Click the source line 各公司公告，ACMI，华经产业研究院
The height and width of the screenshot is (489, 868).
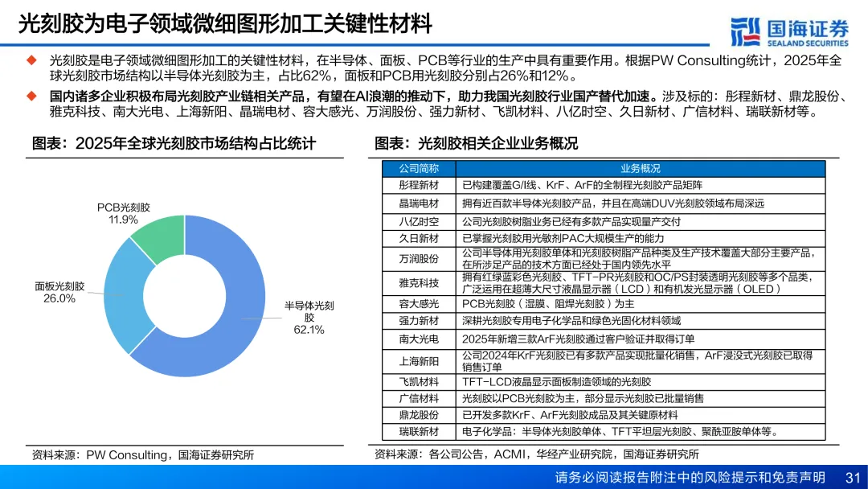520,454
